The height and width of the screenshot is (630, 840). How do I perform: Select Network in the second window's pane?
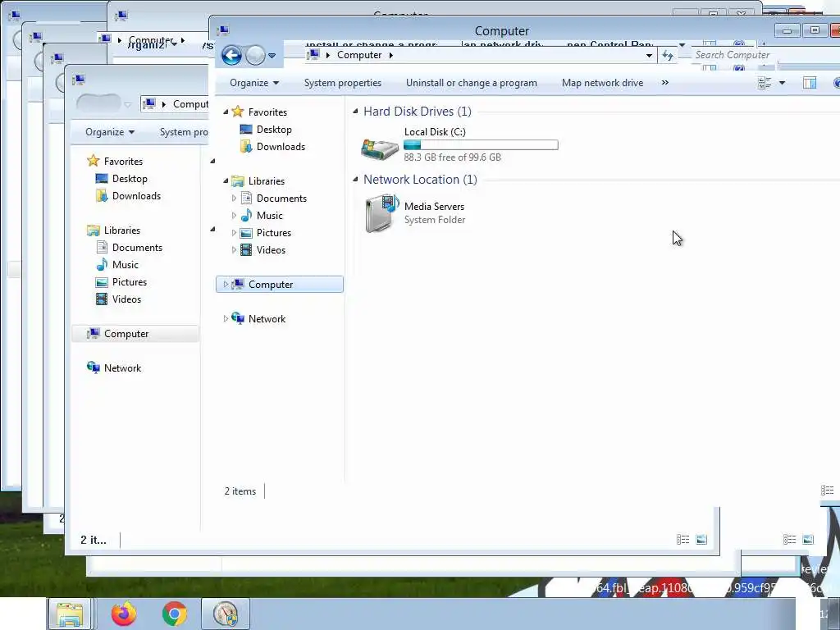[x=123, y=368]
